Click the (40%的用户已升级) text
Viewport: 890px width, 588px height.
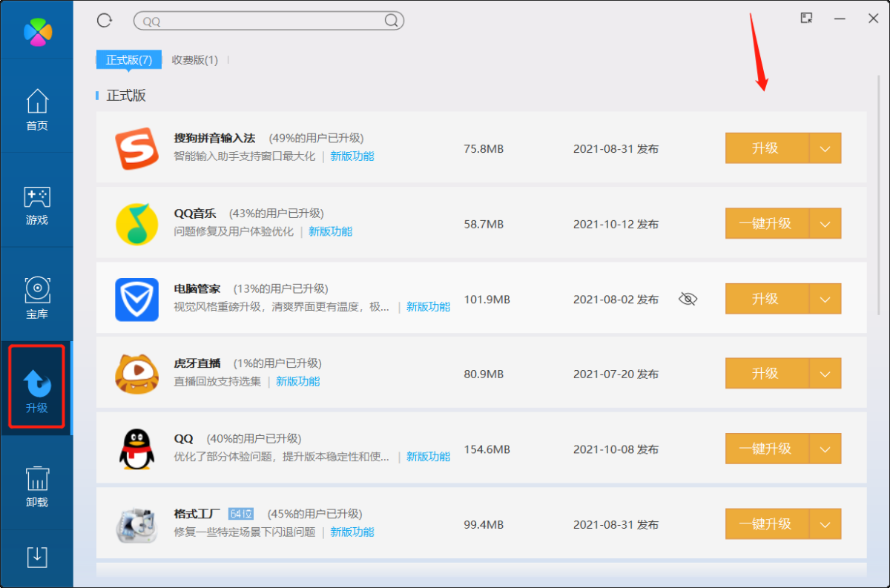[x=254, y=438]
